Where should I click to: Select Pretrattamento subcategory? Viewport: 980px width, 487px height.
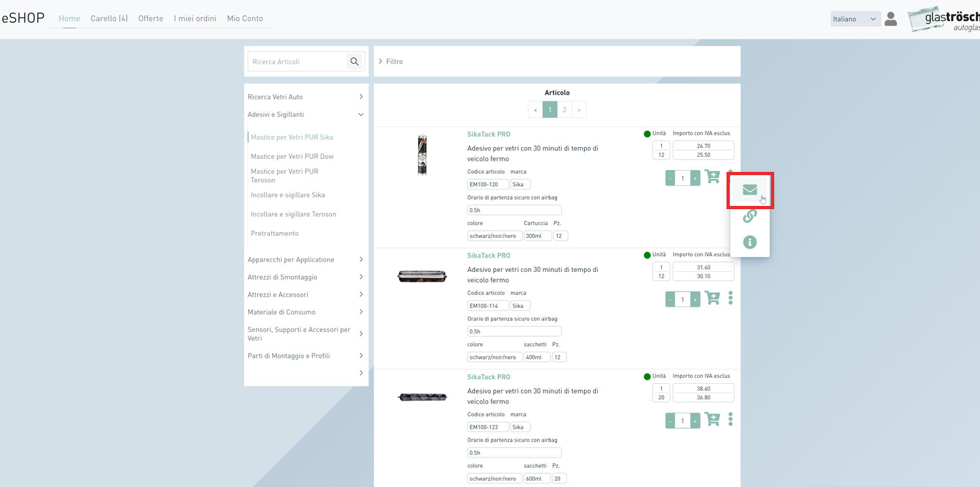click(274, 233)
